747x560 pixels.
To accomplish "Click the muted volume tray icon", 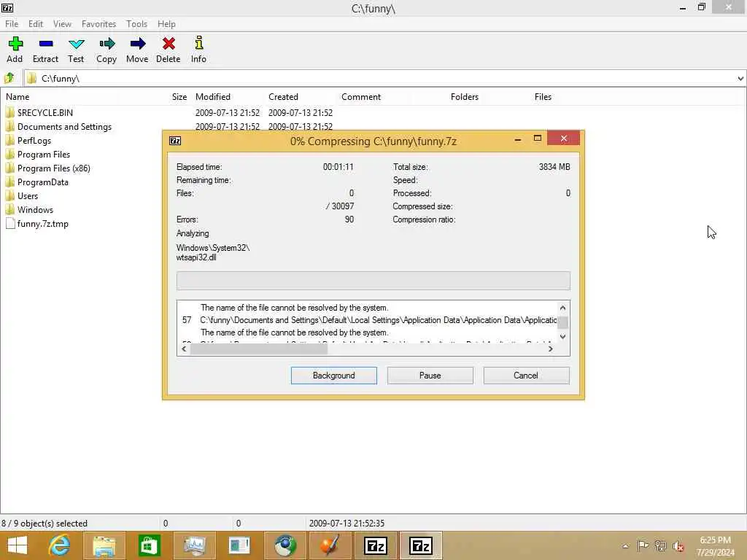I will tap(678, 545).
